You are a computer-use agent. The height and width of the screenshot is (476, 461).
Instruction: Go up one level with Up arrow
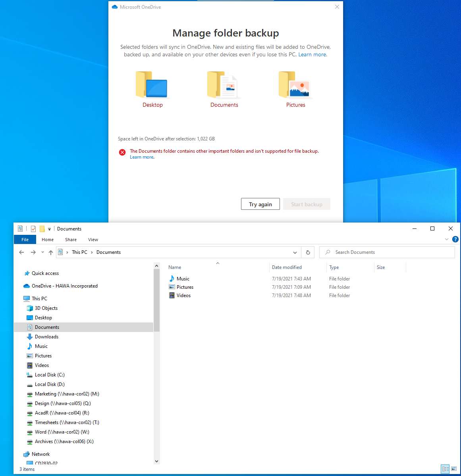click(x=51, y=252)
